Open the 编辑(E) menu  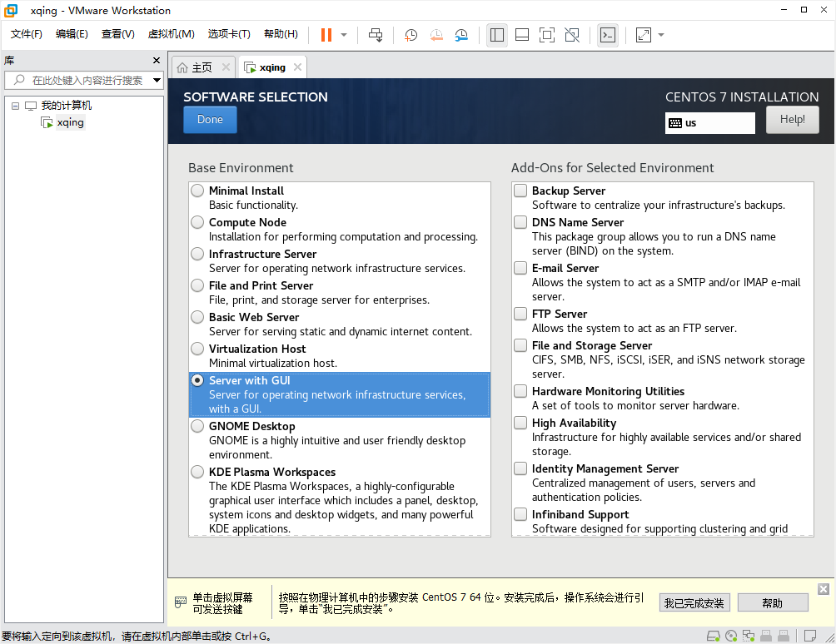coord(72,34)
